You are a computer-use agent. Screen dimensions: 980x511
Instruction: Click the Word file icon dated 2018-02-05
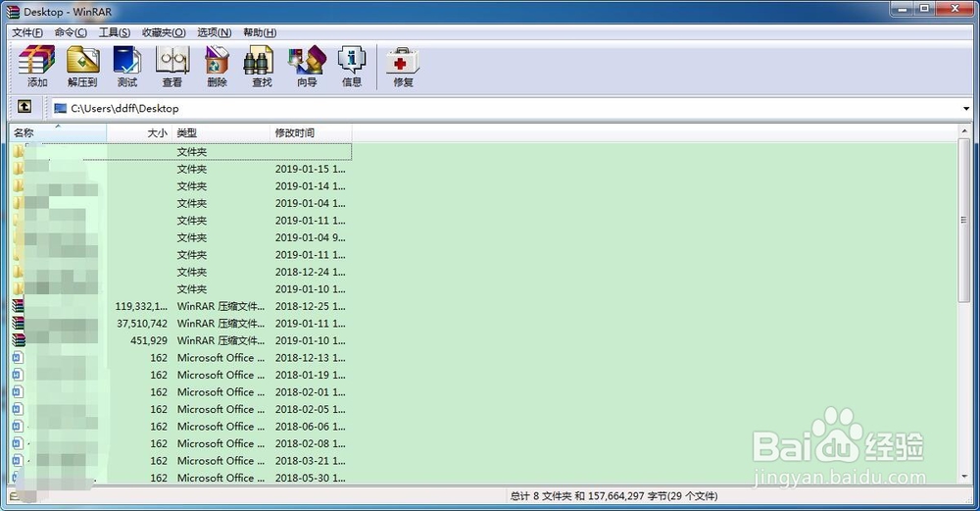point(18,409)
